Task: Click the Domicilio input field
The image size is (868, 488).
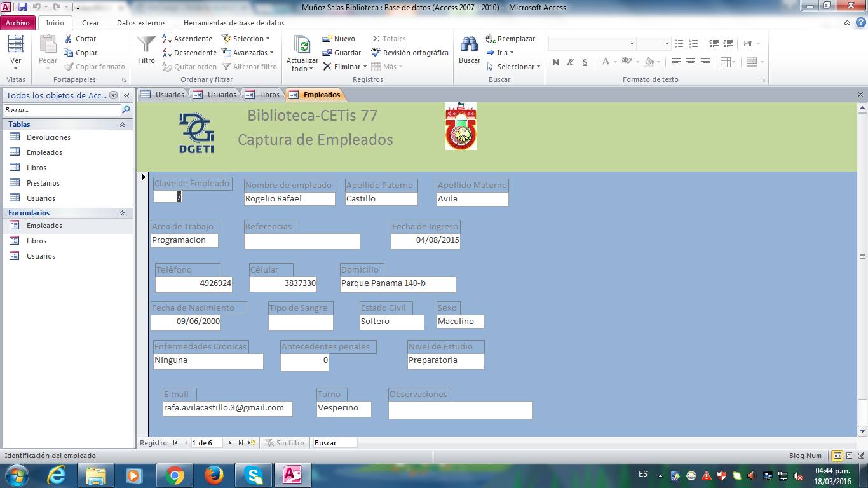Action: (398, 284)
